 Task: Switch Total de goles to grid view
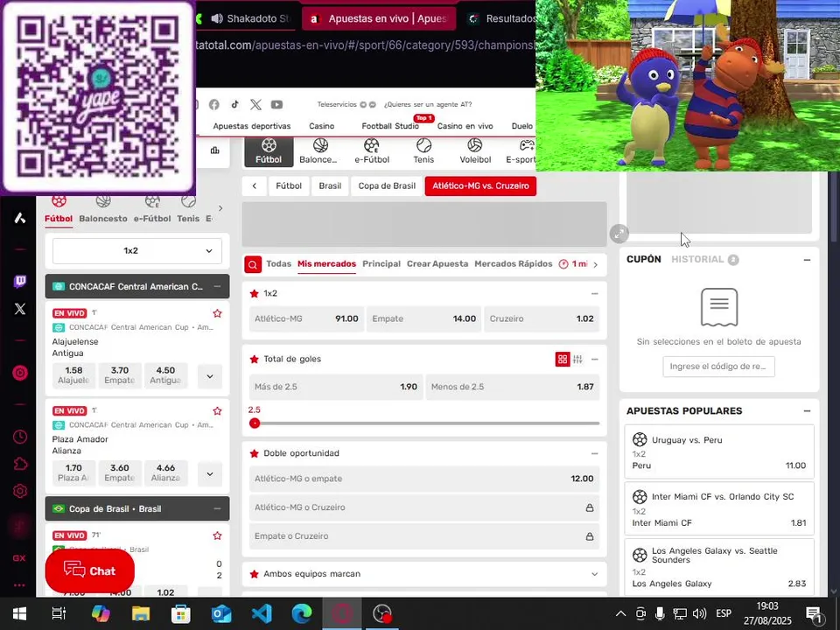click(563, 359)
